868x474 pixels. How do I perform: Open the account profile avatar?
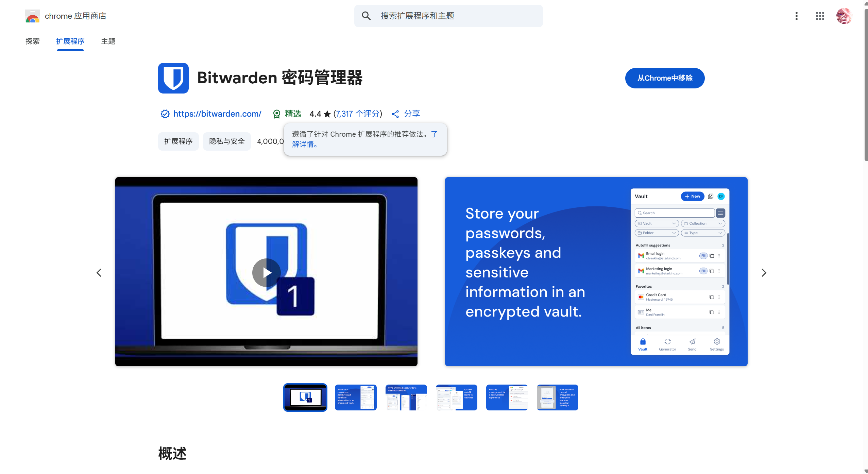[844, 16]
